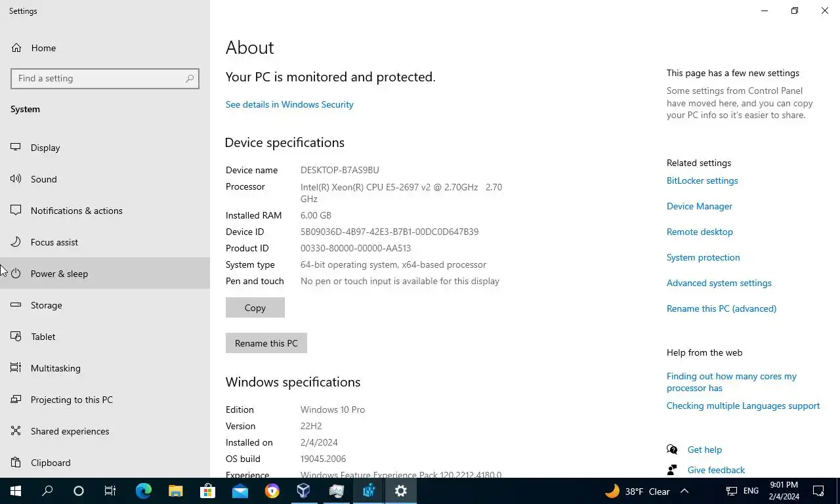Open Microsoft Store from taskbar
Image resolution: width=840 pixels, height=504 pixels.
[x=207, y=491]
